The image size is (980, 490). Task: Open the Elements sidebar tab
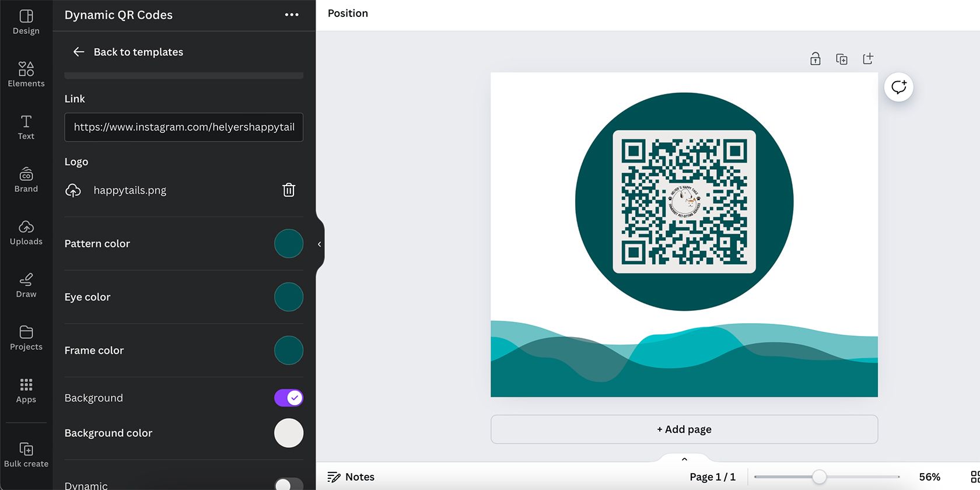26,75
